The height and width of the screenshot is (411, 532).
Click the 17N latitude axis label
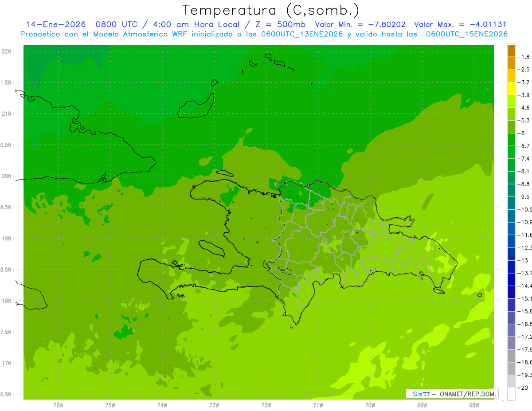[7, 363]
